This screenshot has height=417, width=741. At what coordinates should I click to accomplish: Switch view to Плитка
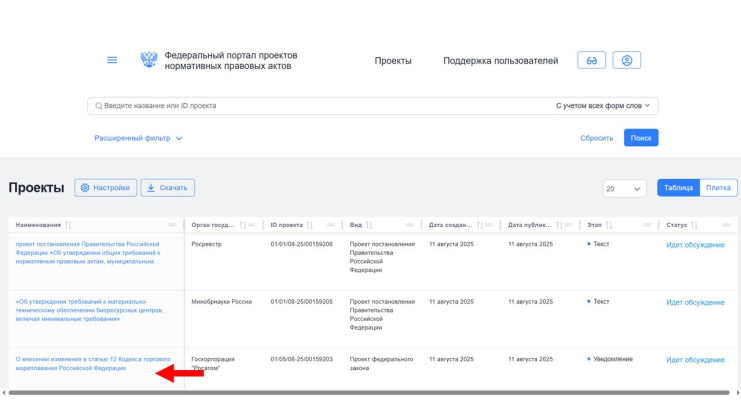point(718,187)
